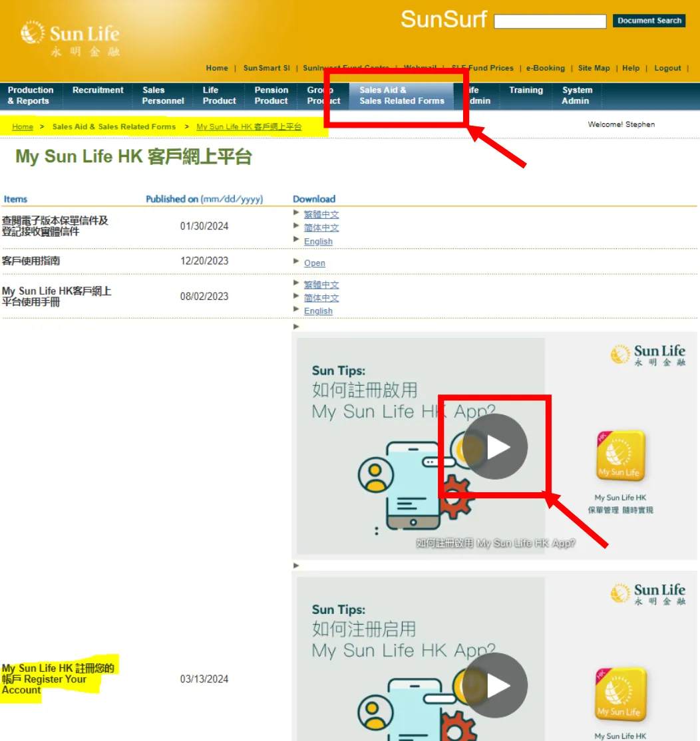Click the Document Search button

click(649, 21)
